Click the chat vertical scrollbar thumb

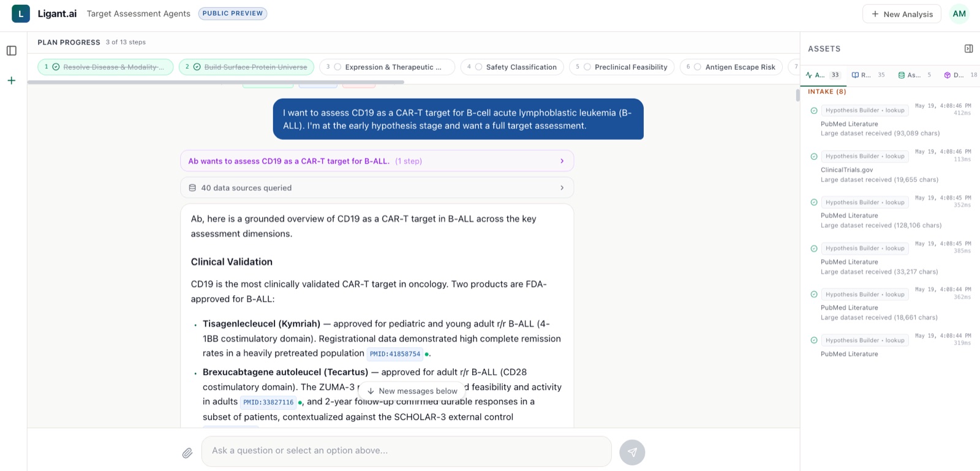point(797,96)
